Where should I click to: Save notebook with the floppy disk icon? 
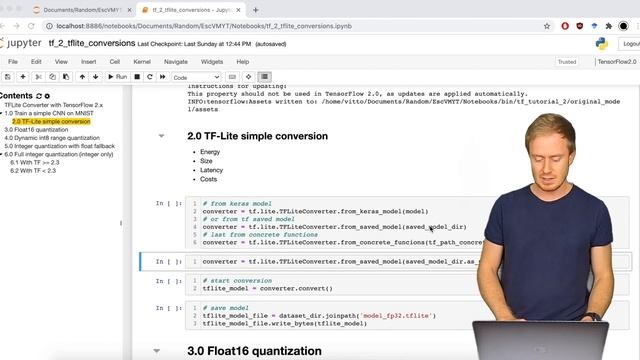pyautogui.click(x=7, y=77)
